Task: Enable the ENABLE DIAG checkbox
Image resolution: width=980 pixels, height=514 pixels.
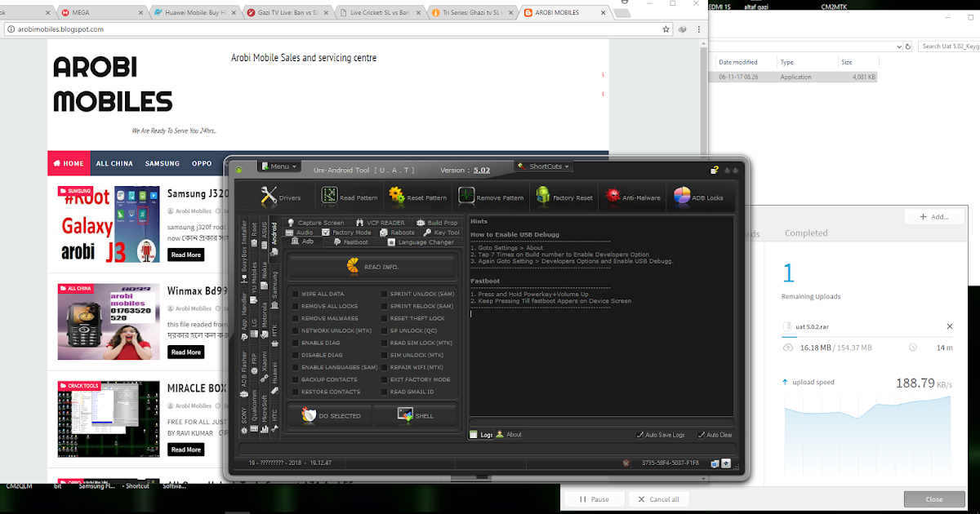Action: [x=296, y=343]
